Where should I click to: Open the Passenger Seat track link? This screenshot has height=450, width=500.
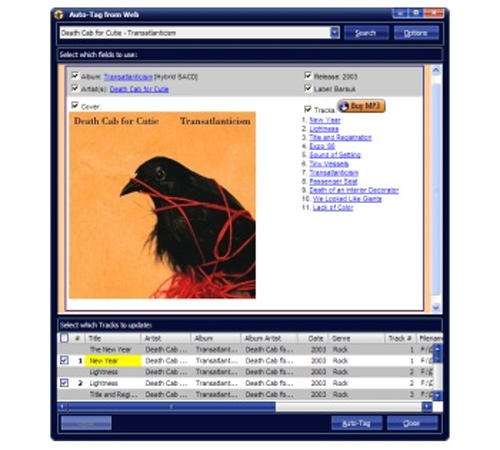point(333,181)
